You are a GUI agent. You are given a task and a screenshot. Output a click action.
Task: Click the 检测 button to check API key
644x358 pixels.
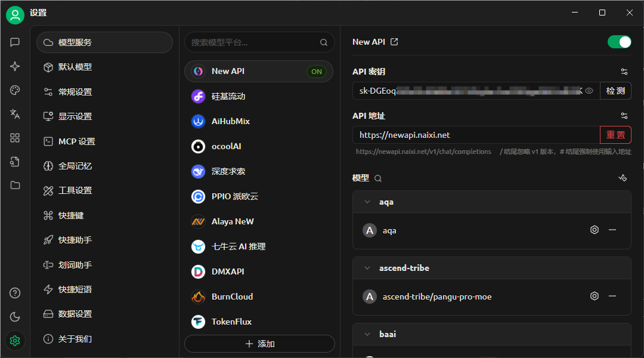click(615, 91)
